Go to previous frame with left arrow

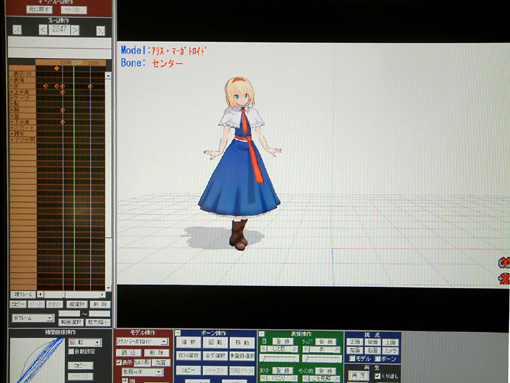(x=43, y=30)
